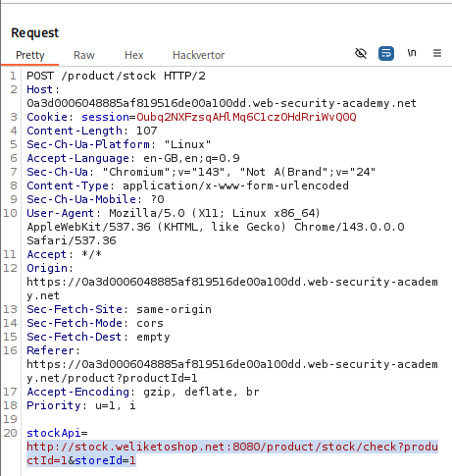452x476 pixels.
Task: Click the Accept-Encoding header line
Action: click(x=143, y=392)
